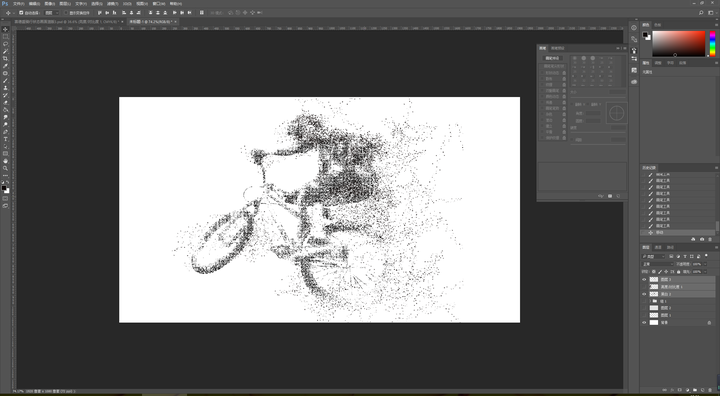Click Brush Presets button in brush panel
Viewport: 720px width, 396px height.
[552, 58]
